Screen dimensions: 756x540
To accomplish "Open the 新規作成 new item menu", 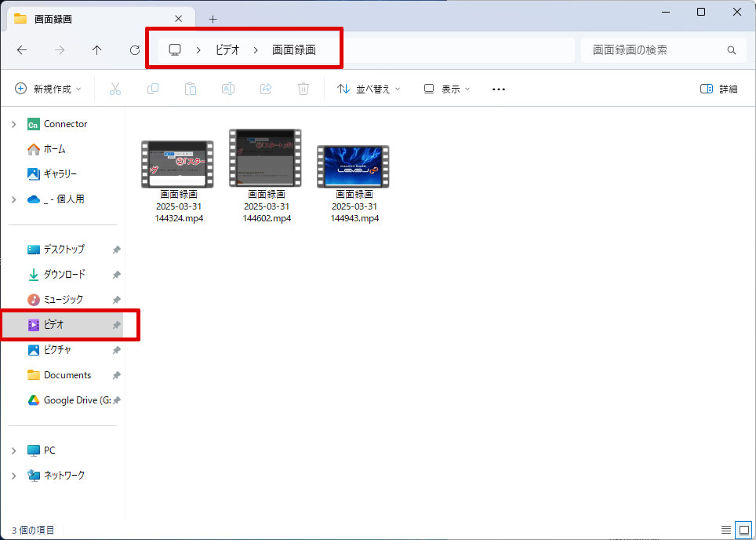I will point(47,89).
